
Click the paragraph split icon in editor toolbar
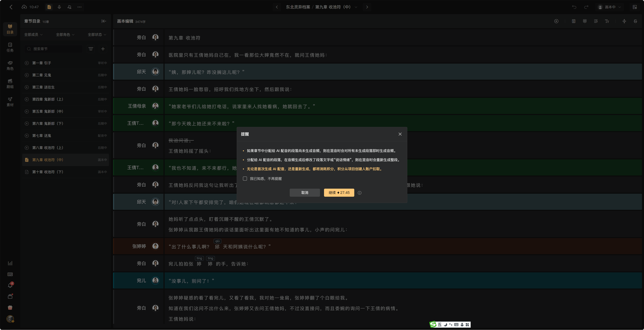(x=624, y=21)
